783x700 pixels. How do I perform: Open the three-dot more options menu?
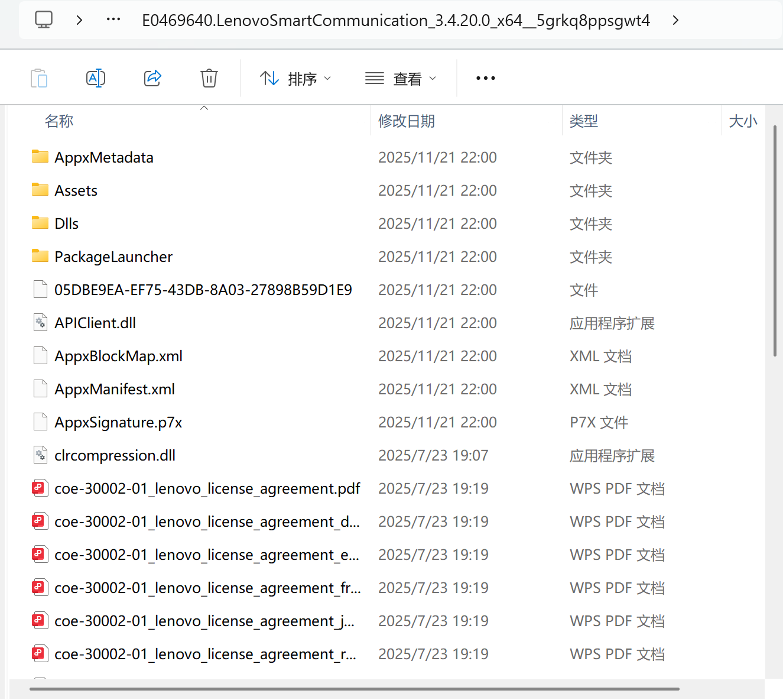(x=485, y=78)
